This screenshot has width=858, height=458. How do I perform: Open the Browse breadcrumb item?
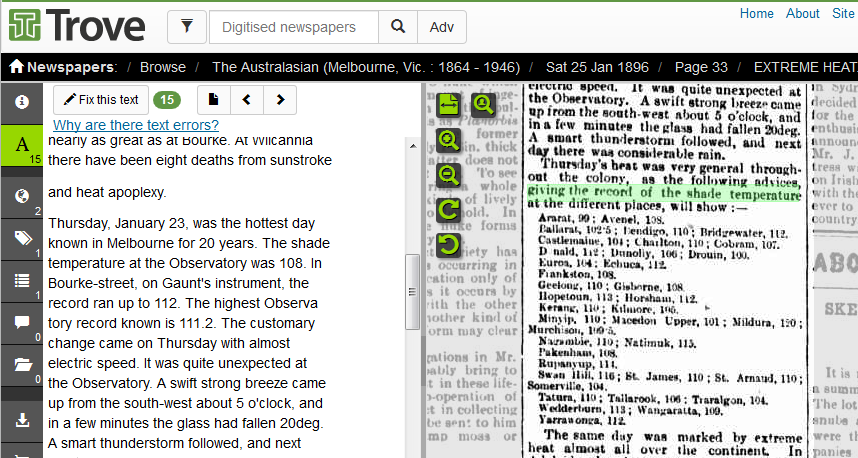(163, 67)
